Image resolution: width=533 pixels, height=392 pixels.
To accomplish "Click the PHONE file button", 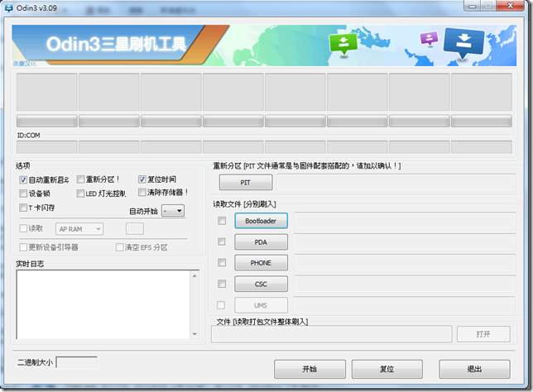I will 261,263.
